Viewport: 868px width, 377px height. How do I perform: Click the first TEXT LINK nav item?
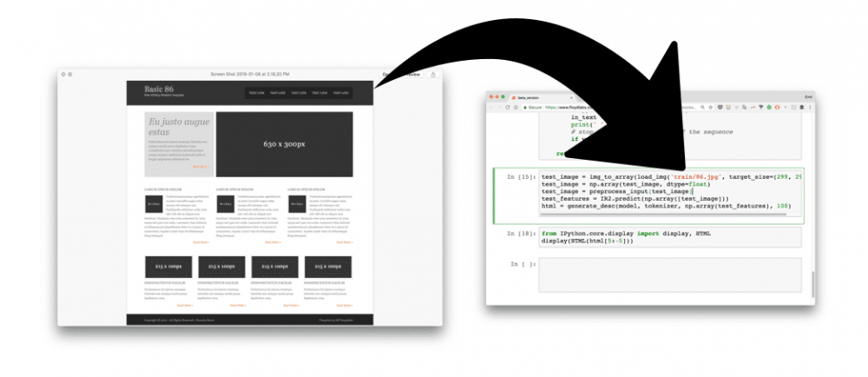click(x=257, y=93)
